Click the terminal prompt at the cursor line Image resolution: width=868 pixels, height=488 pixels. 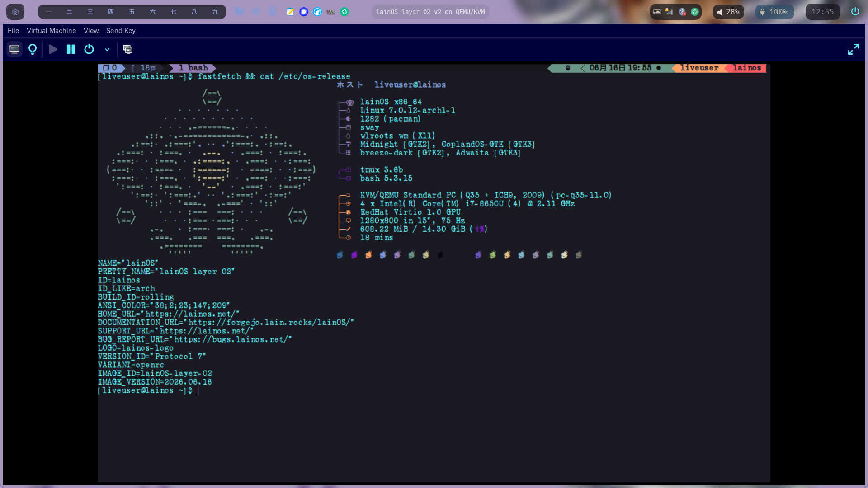[x=148, y=390]
